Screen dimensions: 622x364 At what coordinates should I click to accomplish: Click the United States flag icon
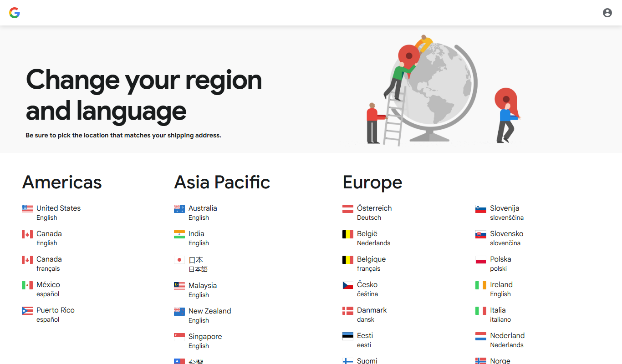click(27, 208)
